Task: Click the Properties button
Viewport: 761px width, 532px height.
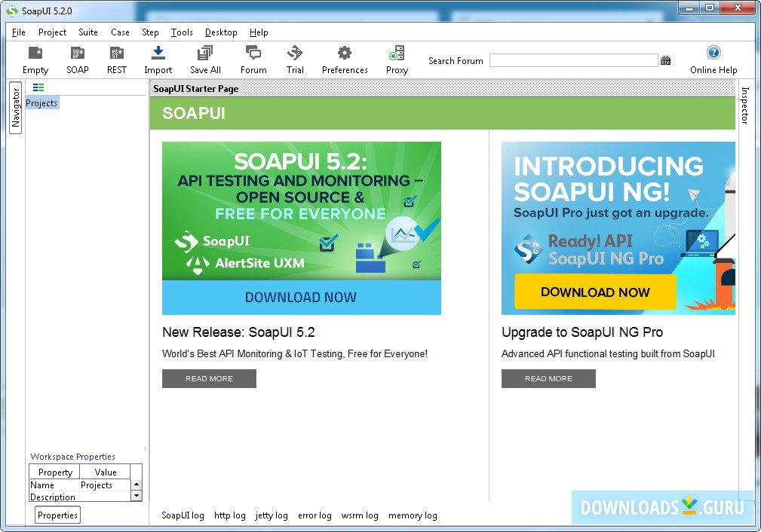Action: [58, 515]
